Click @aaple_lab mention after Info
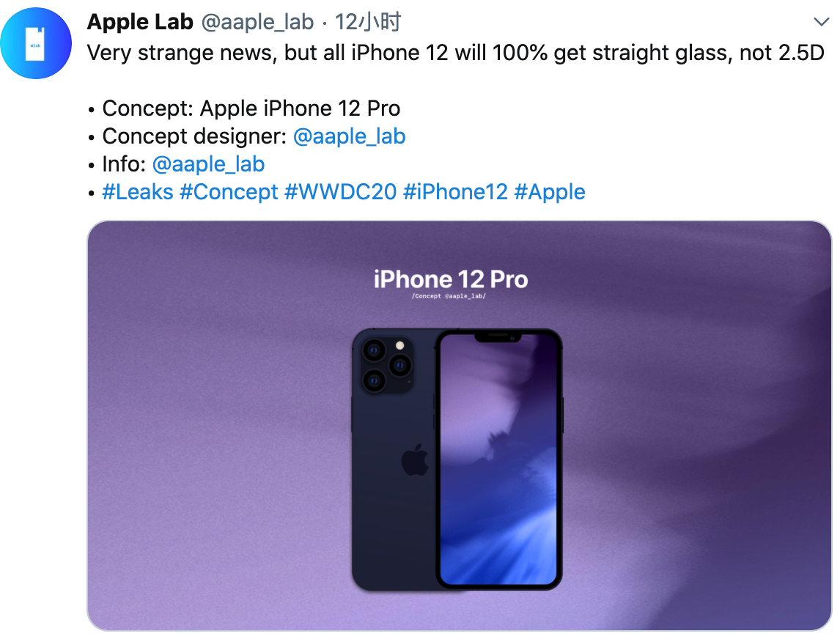 point(208,164)
